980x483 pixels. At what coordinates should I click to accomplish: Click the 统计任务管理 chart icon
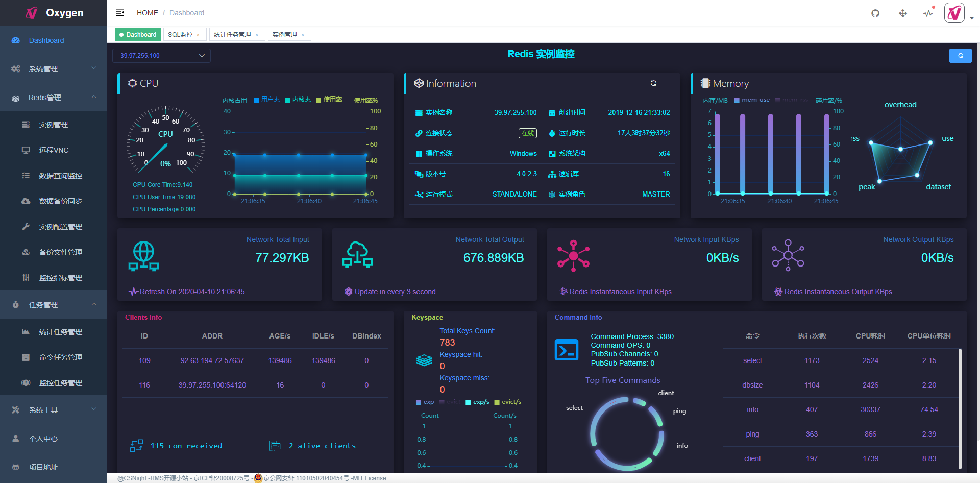point(26,332)
